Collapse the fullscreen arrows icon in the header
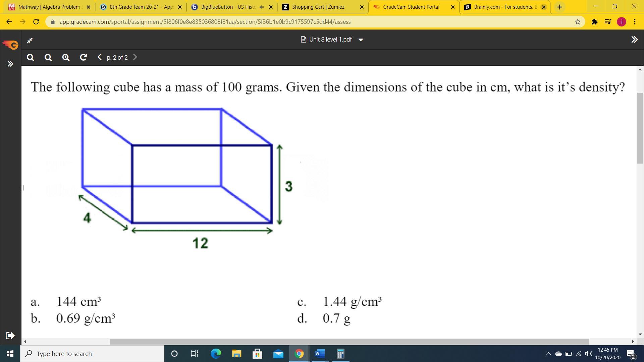644x362 pixels. coord(30,40)
